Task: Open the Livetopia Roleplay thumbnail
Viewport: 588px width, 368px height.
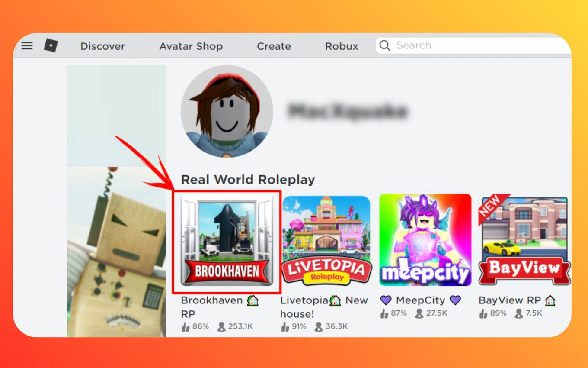Action: coord(326,240)
